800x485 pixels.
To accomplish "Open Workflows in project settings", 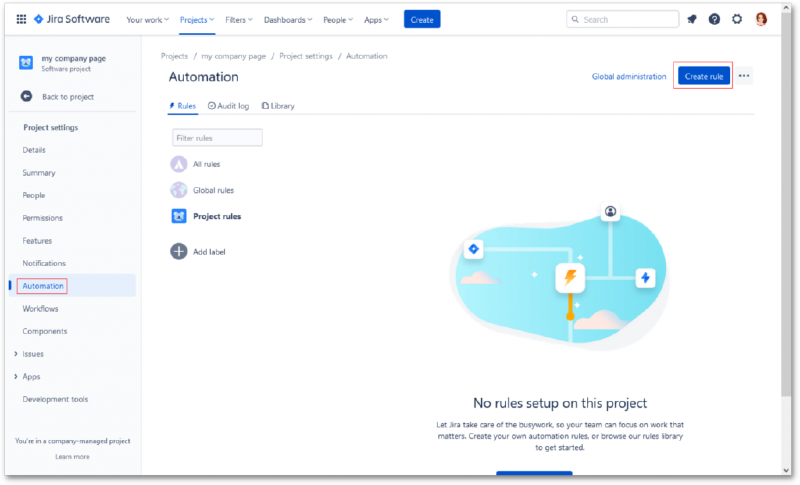I will point(40,309).
